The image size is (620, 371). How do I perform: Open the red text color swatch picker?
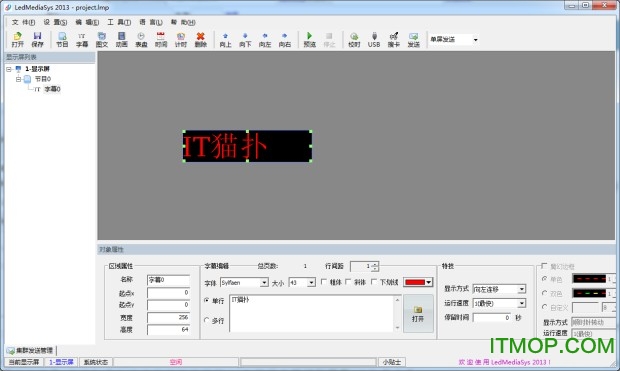pos(418,282)
